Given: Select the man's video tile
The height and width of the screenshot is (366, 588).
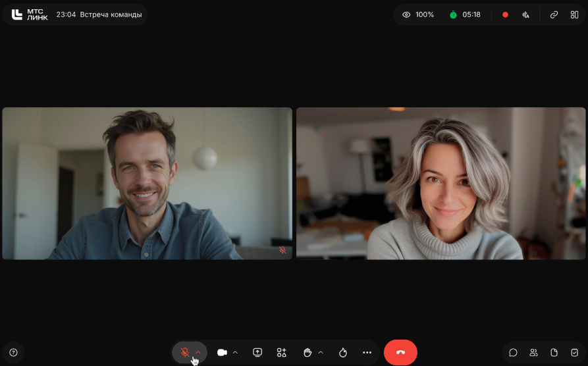Looking at the screenshot, I should coord(147,184).
